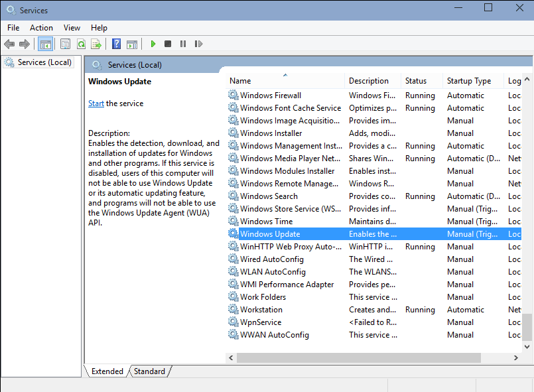
Task: Switch to the Standard tab
Action: 149,371
